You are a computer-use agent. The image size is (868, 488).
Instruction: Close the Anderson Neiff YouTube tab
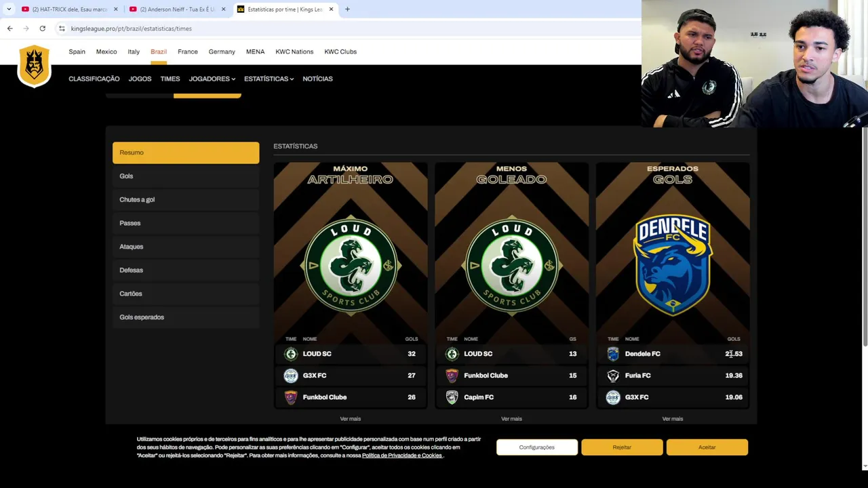223,9
